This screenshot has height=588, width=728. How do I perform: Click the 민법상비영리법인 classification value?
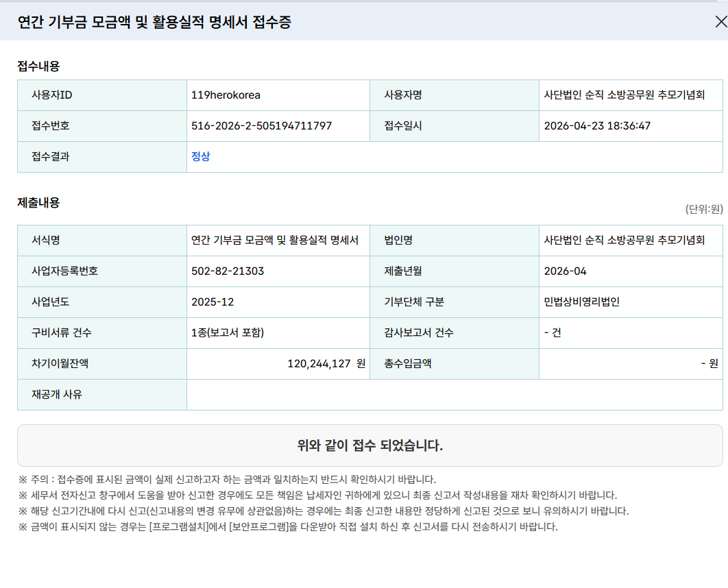click(x=581, y=302)
